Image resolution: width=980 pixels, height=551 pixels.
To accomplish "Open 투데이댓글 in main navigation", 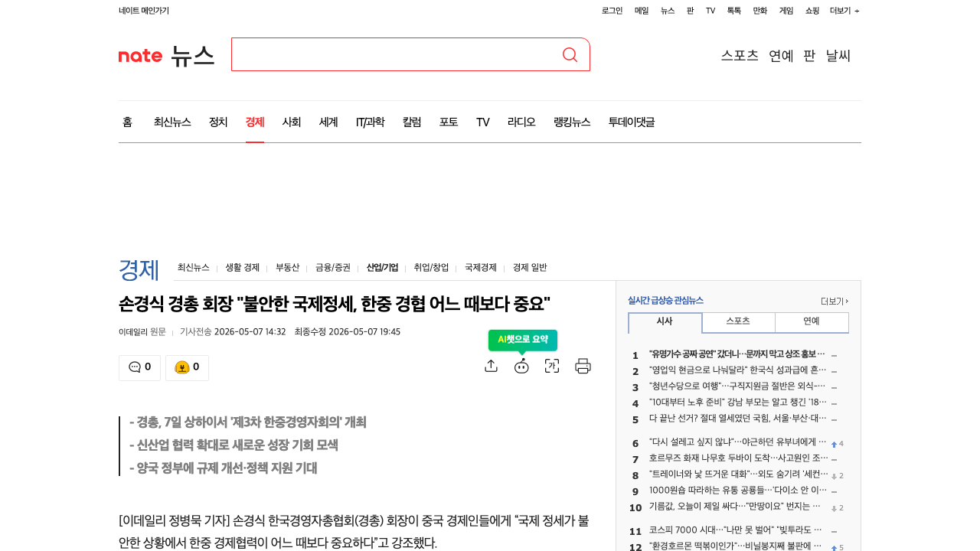I will point(632,122).
